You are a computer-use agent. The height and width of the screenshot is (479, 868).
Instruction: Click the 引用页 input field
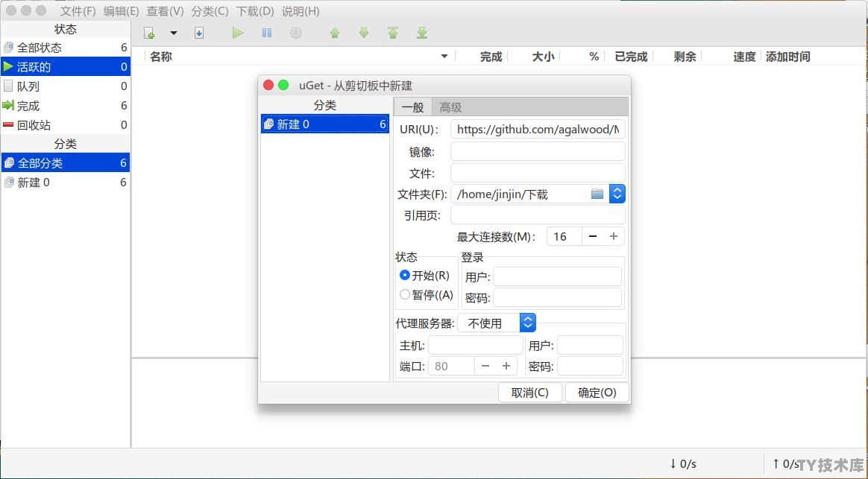(x=538, y=215)
